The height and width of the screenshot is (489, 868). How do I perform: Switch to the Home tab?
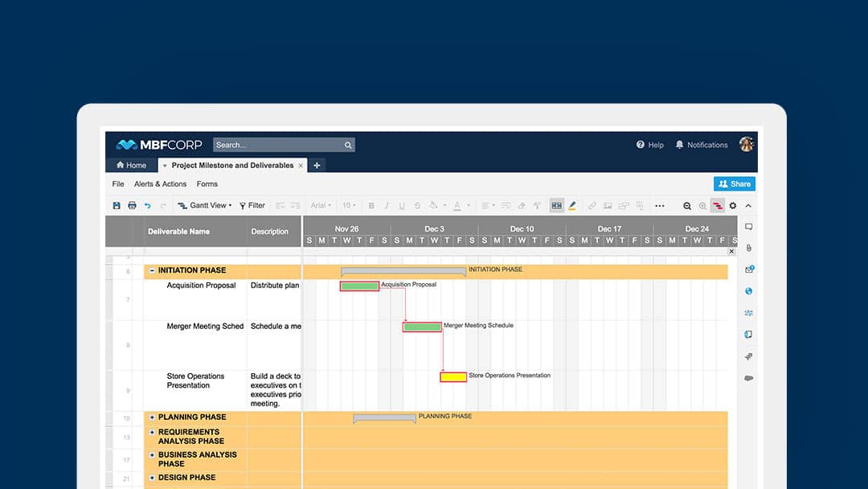tap(131, 166)
